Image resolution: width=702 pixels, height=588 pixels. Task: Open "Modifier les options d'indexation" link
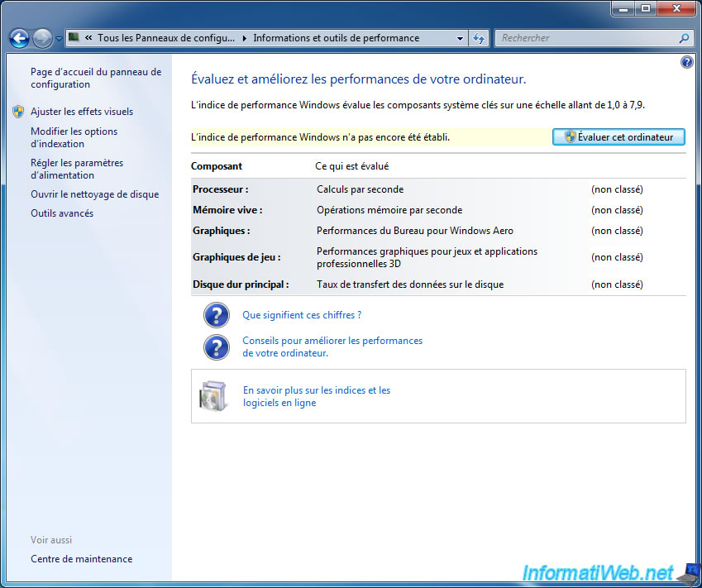74,137
